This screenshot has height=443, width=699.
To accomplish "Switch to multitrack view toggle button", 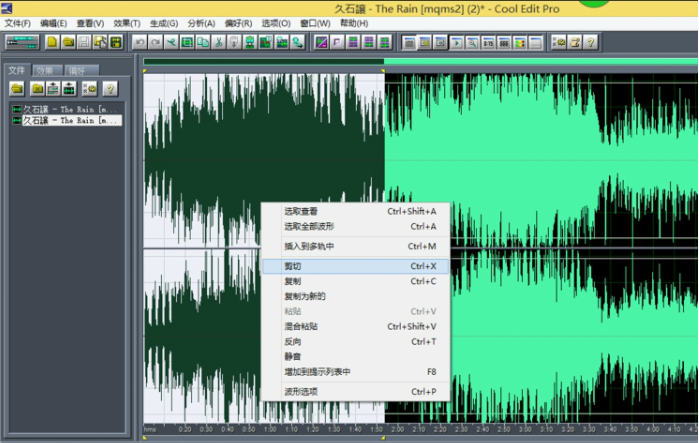I will (x=22, y=42).
